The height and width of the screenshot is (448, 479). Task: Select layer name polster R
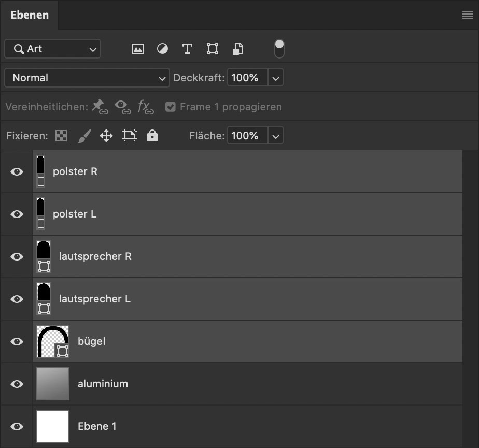(x=75, y=171)
